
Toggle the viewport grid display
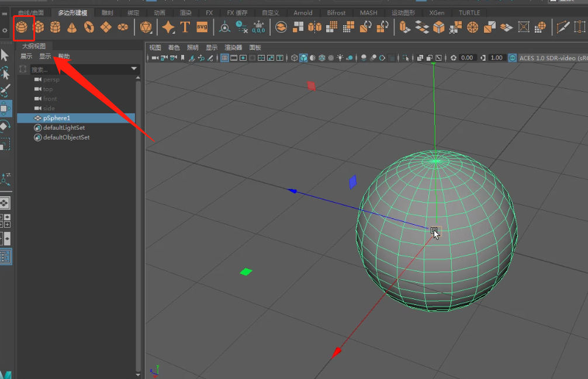click(224, 58)
